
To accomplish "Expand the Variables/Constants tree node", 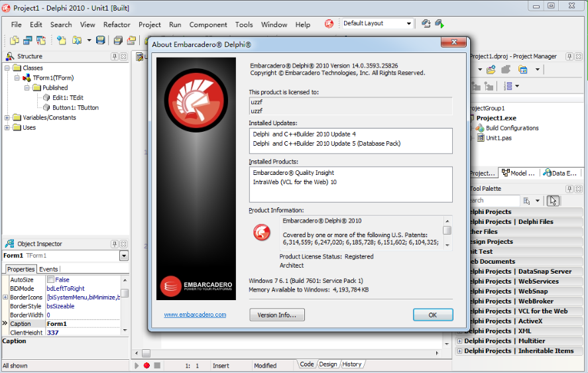I will pos(7,118).
